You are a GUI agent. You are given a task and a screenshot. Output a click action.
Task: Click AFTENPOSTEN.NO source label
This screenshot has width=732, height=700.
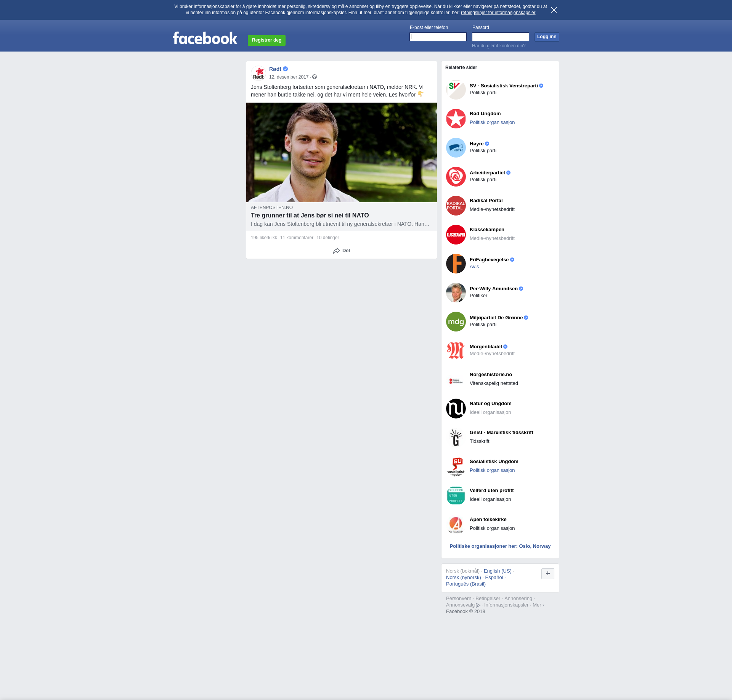pyautogui.click(x=272, y=208)
